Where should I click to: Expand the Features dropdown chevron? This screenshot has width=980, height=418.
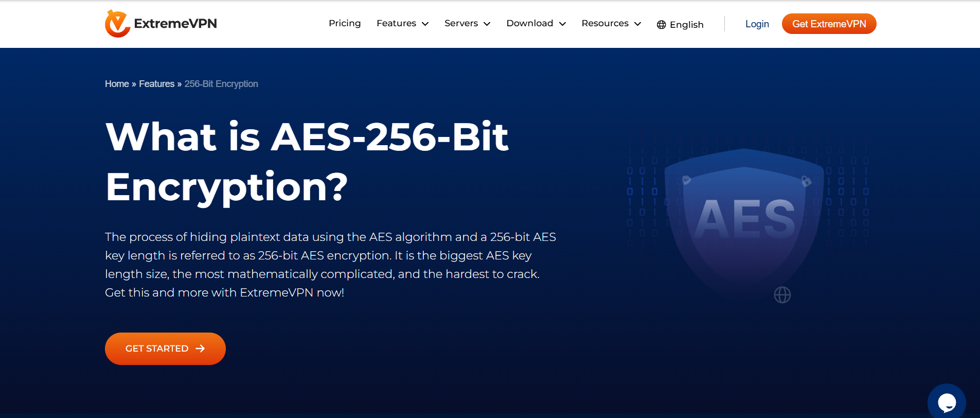[425, 24]
